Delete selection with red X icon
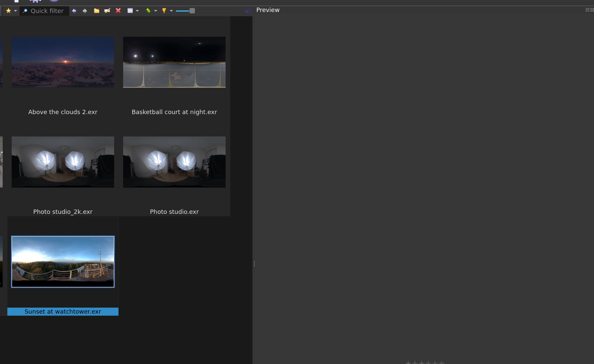594x364 pixels. tap(118, 11)
